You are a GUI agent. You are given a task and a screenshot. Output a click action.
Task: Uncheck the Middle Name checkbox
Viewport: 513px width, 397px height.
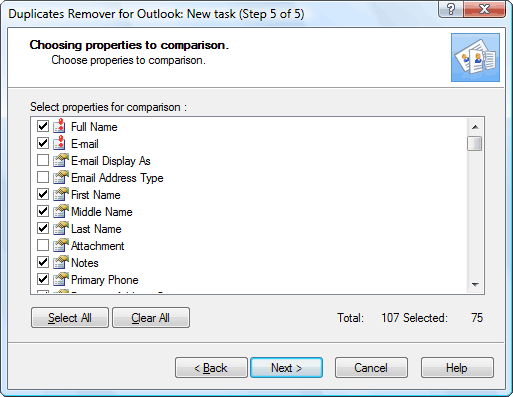(x=43, y=211)
